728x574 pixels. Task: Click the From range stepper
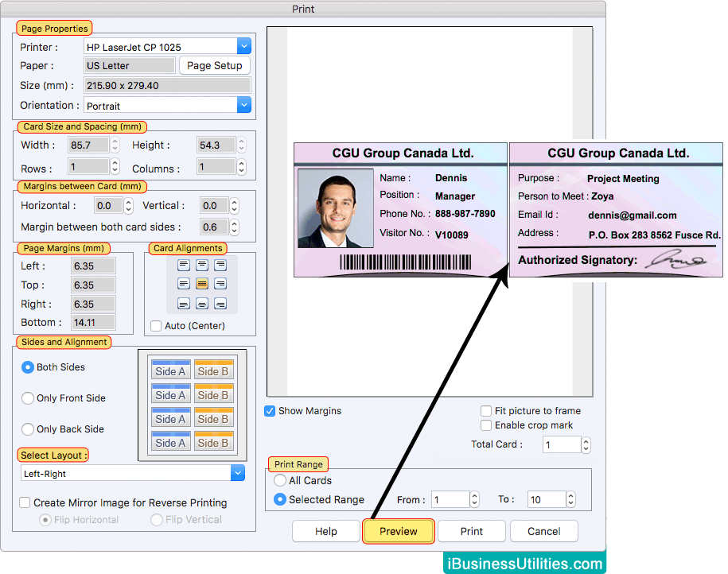(474, 499)
